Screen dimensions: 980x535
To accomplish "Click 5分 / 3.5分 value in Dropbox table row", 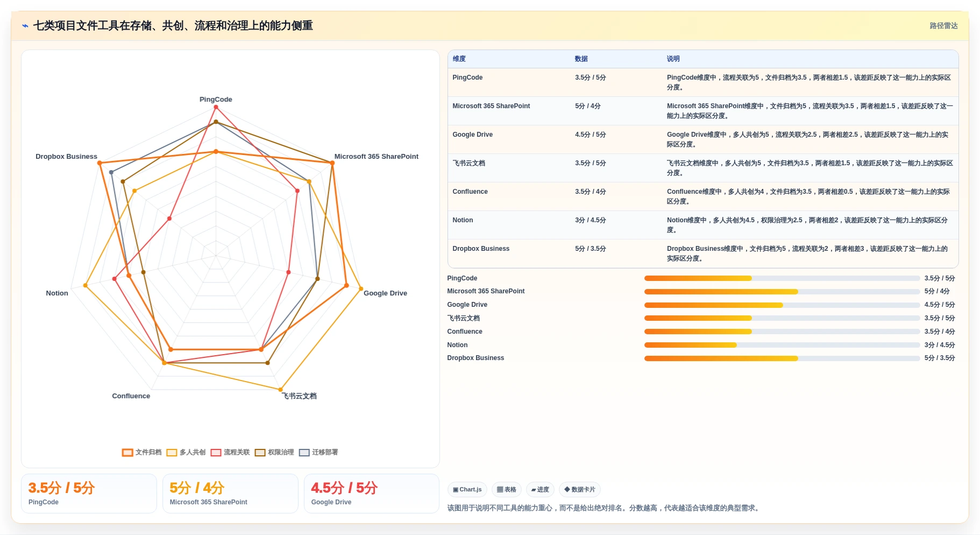I will click(591, 249).
